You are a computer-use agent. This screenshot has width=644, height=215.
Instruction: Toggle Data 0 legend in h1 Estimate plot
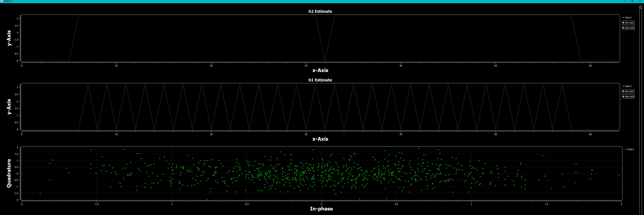pyautogui.click(x=627, y=86)
